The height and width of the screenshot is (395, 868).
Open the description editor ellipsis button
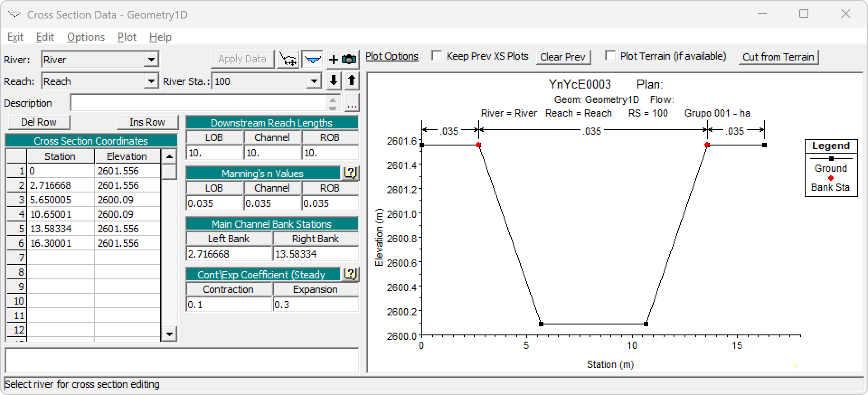(x=352, y=103)
